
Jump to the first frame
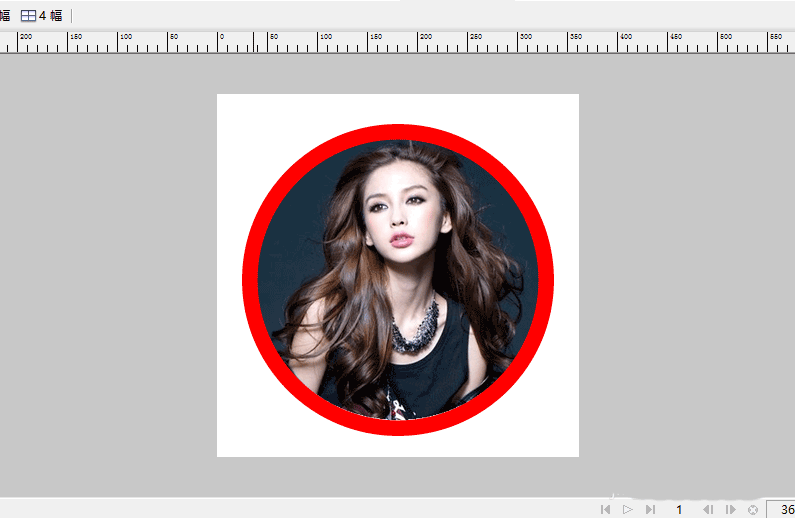click(x=605, y=510)
